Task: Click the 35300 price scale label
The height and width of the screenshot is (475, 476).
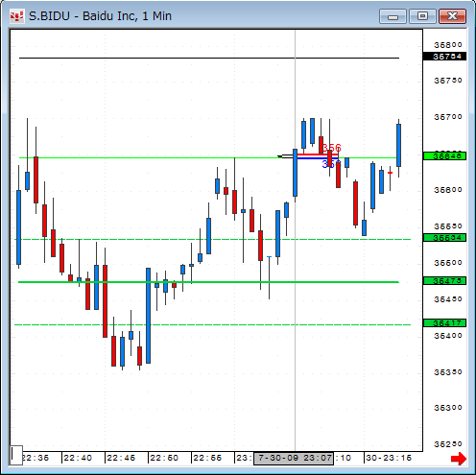Action: point(448,408)
